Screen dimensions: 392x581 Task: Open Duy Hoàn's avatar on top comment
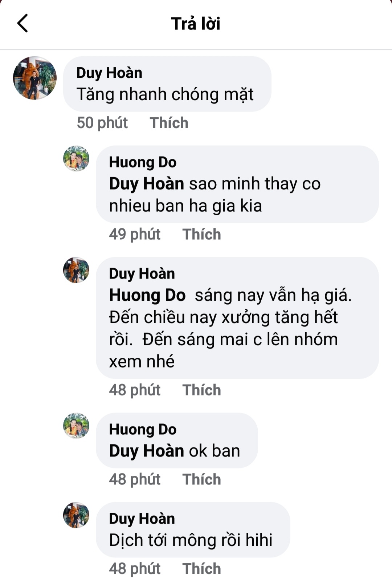click(x=35, y=78)
